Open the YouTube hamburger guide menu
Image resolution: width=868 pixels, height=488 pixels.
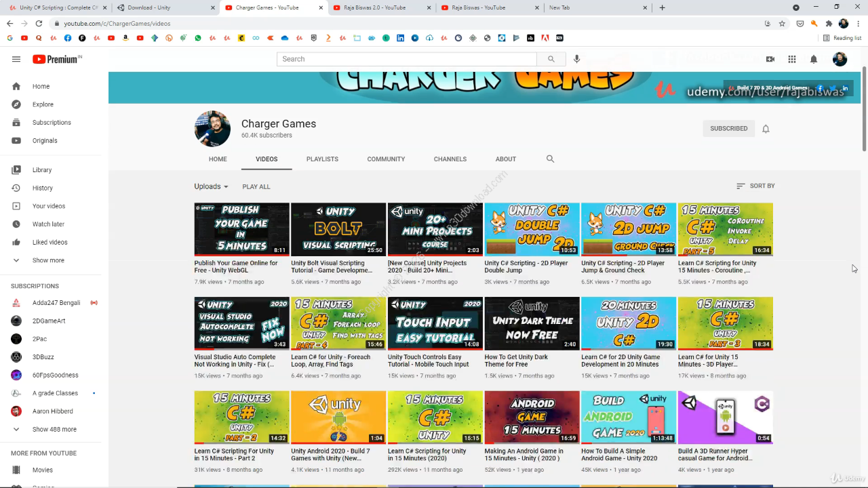16,59
